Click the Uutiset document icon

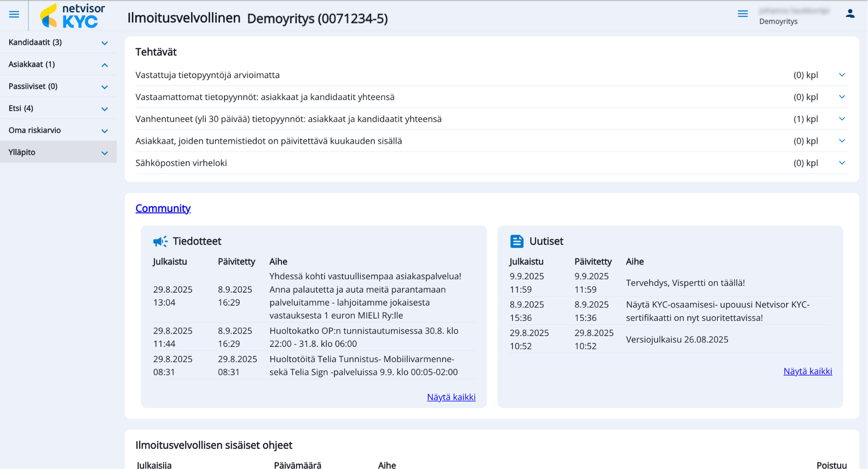pos(517,241)
